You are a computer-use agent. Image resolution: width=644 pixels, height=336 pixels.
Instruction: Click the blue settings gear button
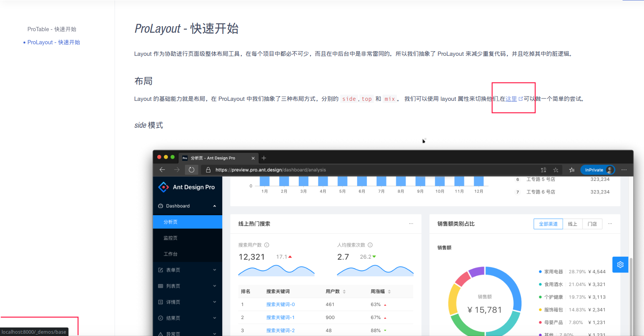(x=620, y=265)
